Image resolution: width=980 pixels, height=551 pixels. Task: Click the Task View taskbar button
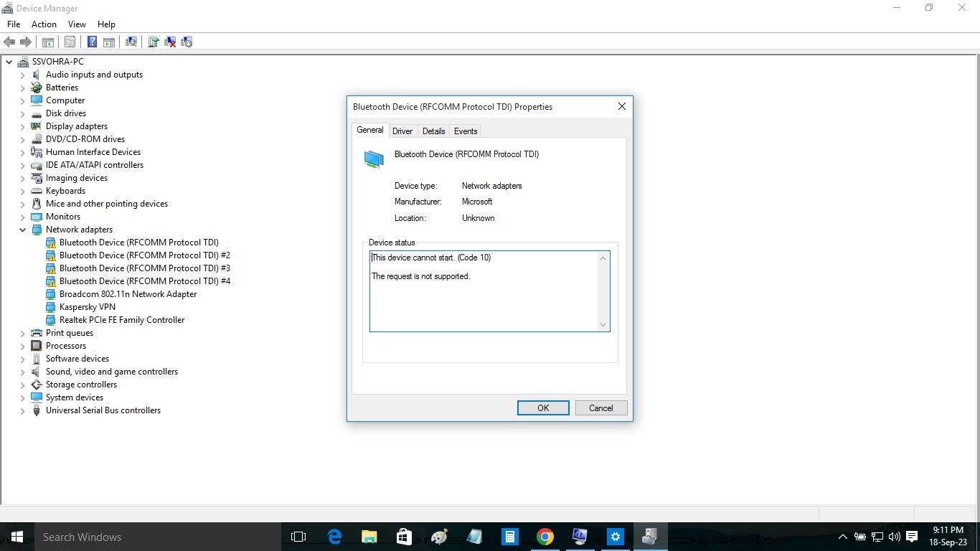click(x=298, y=537)
